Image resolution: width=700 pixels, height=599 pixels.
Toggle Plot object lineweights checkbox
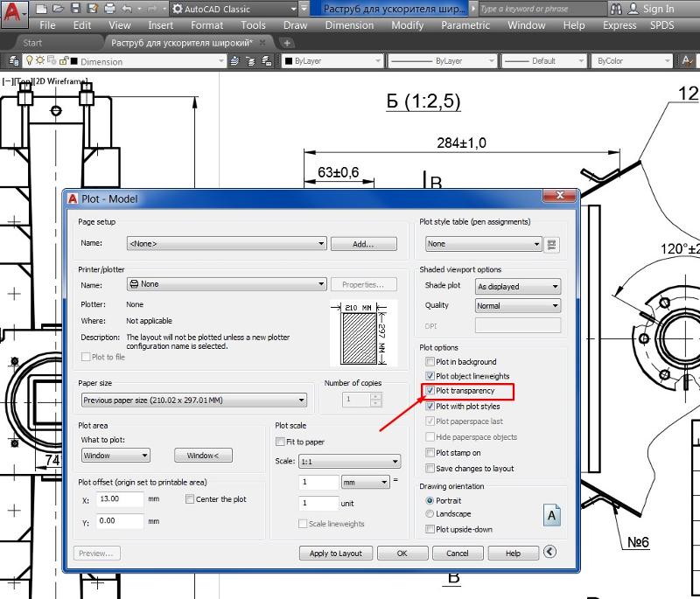[430, 375]
